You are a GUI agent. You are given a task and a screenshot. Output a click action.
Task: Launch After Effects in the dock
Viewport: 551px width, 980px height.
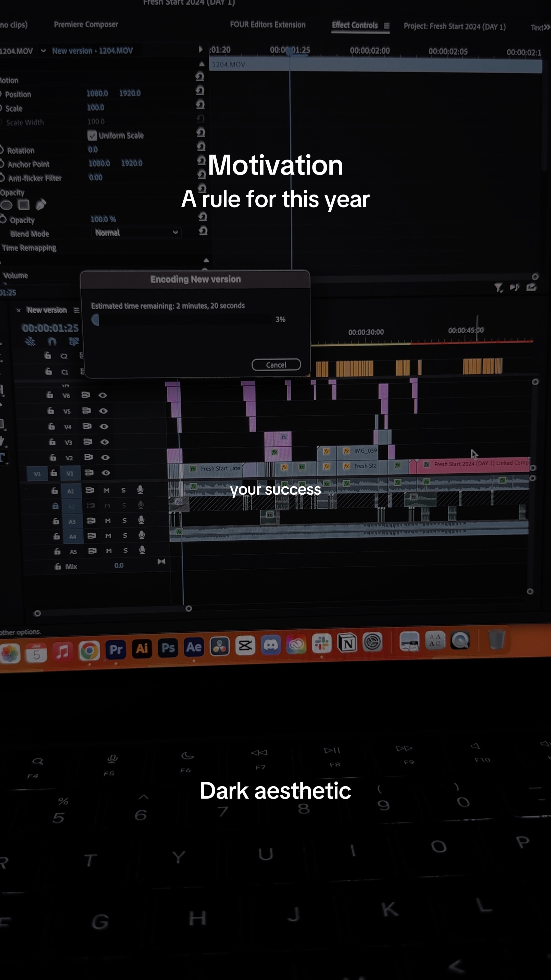[x=194, y=647]
